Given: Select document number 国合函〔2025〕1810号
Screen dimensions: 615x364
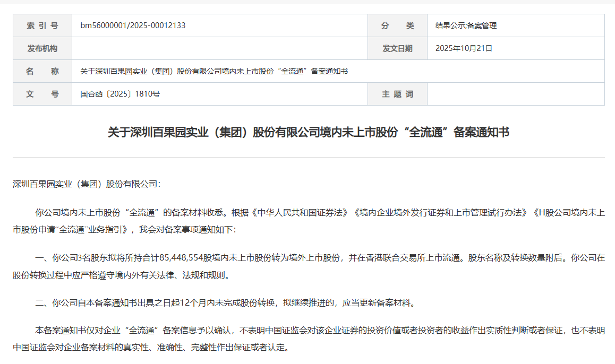Looking at the screenshot, I should tap(120, 94).
